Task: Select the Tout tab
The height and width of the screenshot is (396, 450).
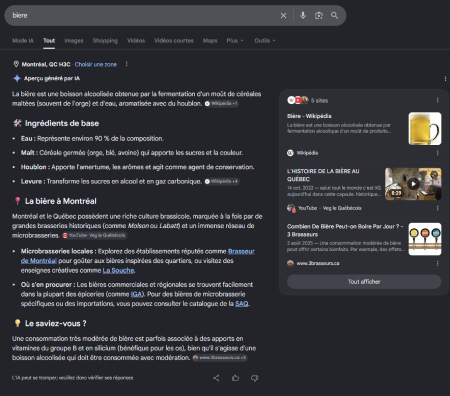Action: (x=49, y=41)
